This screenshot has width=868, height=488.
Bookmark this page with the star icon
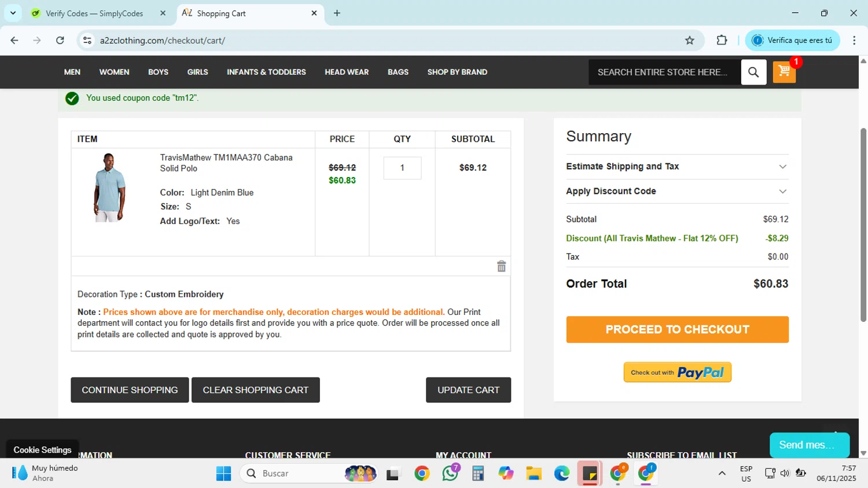[x=689, y=41]
